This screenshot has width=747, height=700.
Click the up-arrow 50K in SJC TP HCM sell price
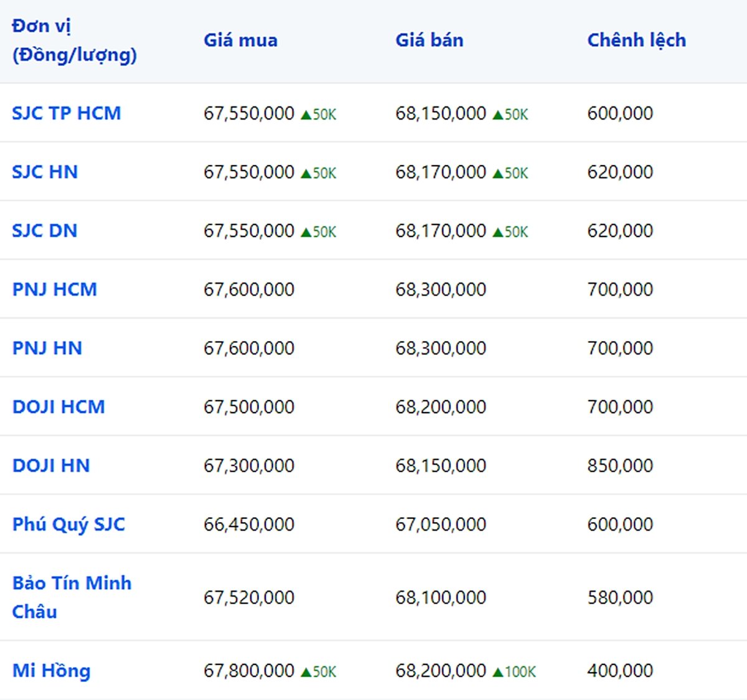(x=510, y=114)
